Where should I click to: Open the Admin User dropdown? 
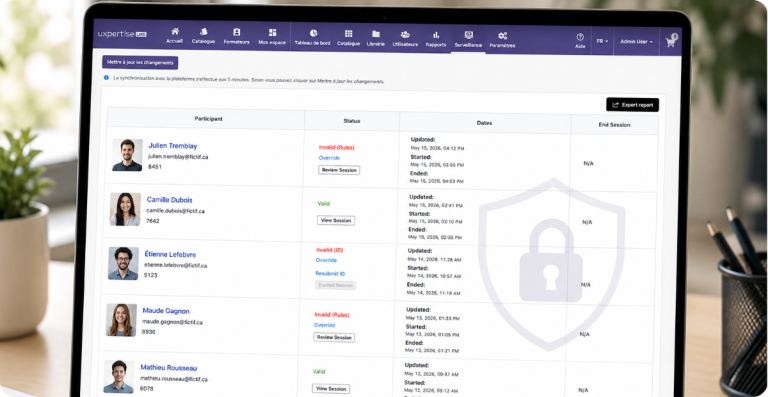(636, 42)
